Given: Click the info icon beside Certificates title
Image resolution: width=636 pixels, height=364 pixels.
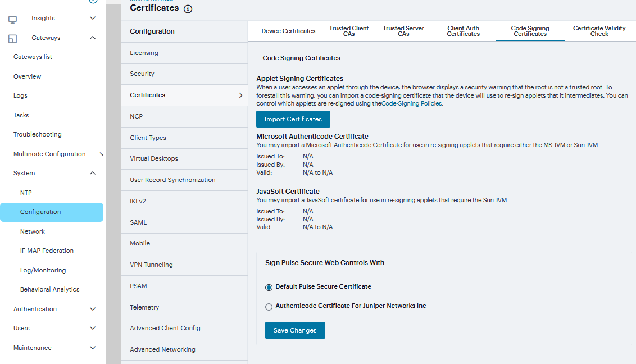Looking at the screenshot, I should [x=188, y=9].
